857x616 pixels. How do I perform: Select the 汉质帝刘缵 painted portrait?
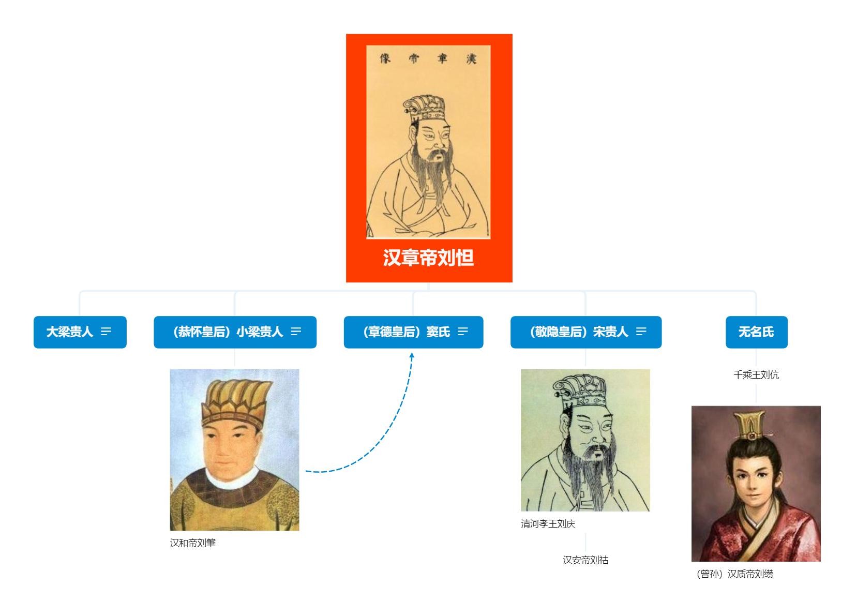[756, 484]
